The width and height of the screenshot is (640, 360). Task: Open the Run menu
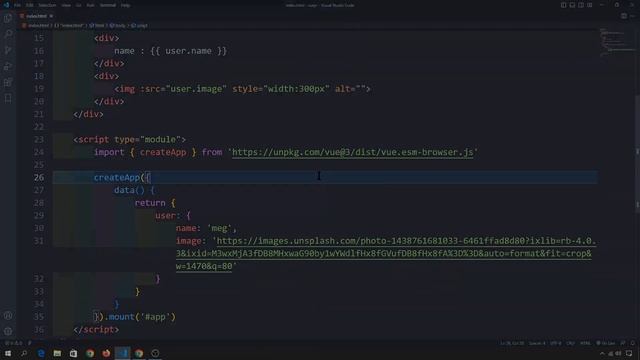(91, 5)
